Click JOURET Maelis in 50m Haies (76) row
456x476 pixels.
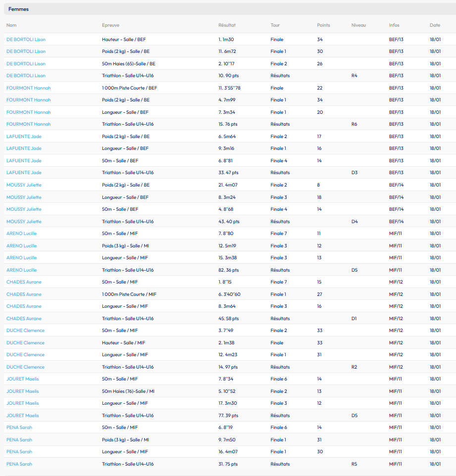(22, 391)
